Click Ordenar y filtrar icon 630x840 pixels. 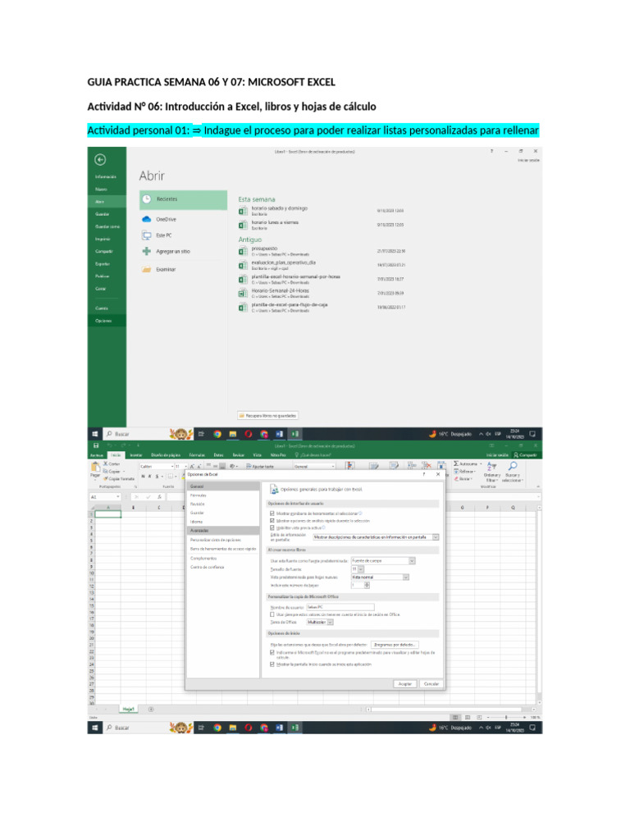pyautogui.click(x=492, y=467)
